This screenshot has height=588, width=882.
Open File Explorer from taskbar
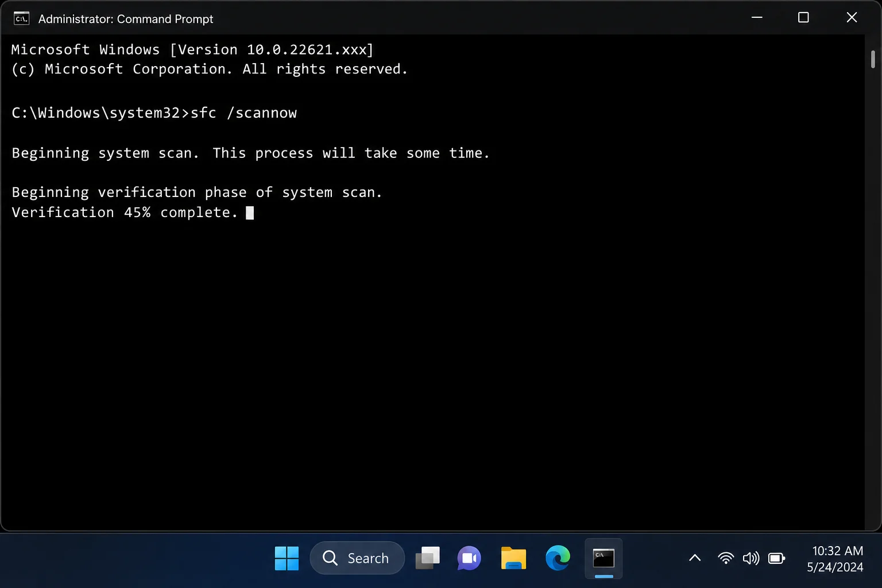coord(513,558)
